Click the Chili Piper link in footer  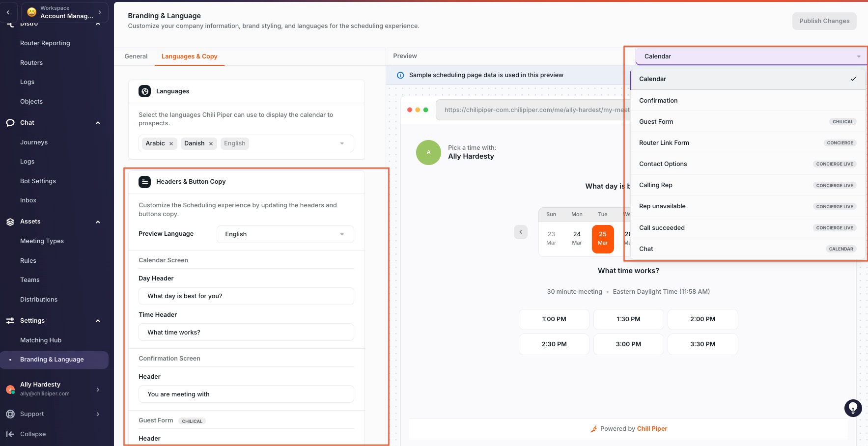[652, 429]
